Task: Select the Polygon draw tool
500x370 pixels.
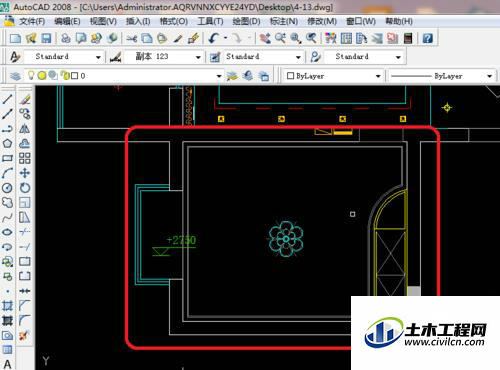Action: point(7,144)
